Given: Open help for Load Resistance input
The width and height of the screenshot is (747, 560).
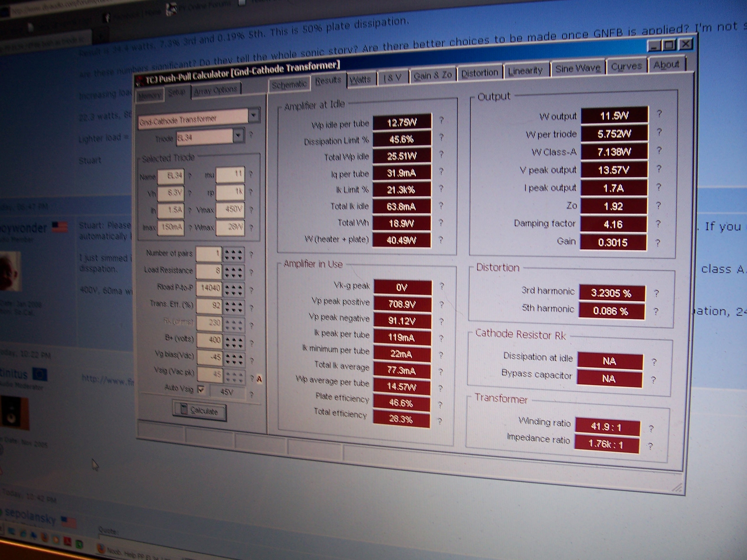Looking at the screenshot, I should (x=251, y=272).
